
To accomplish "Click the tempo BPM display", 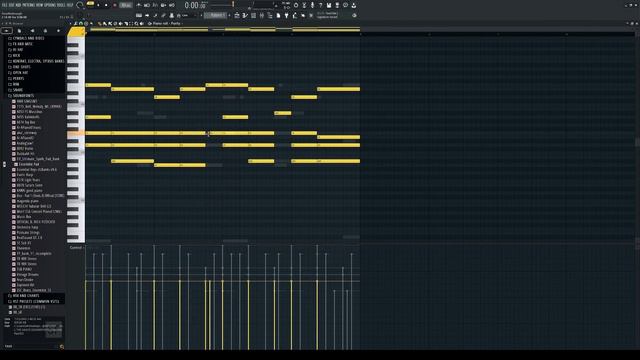I will click(x=126, y=5).
